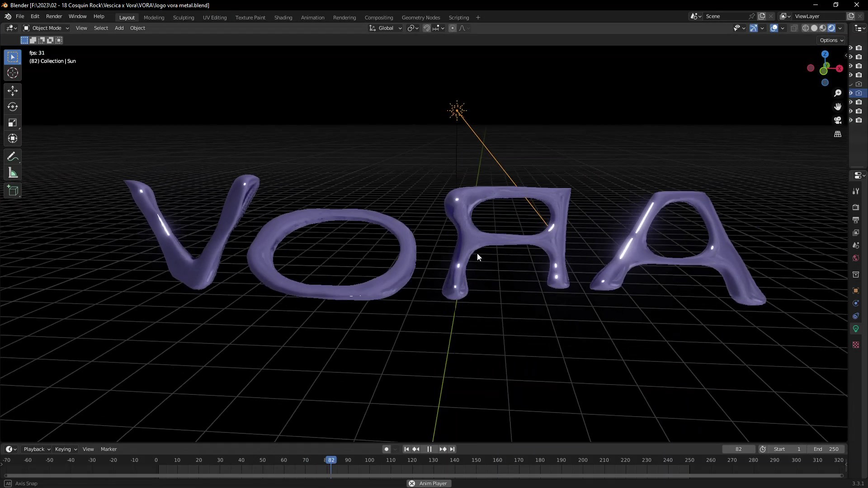Select the Scale tool
This screenshot has width=868, height=488.
(13, 123)
